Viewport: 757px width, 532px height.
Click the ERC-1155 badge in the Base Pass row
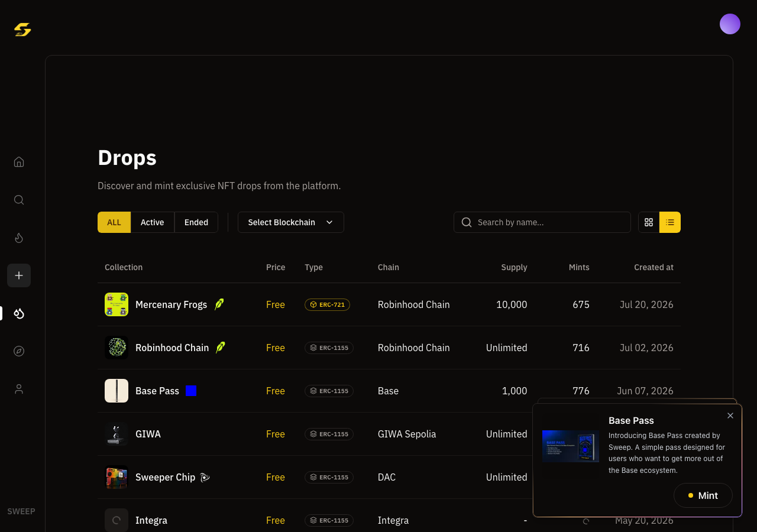pos(329,391)
